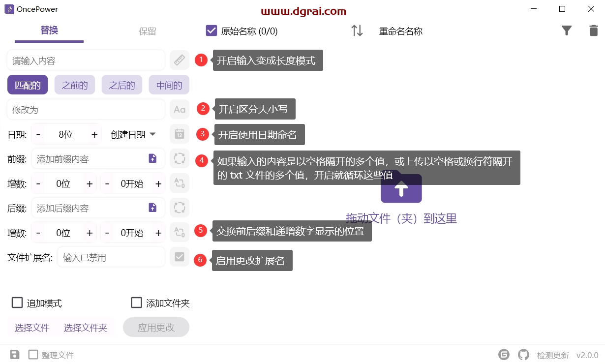
Task: Click the save disk icon at bottom left
Action: [15, 355]
